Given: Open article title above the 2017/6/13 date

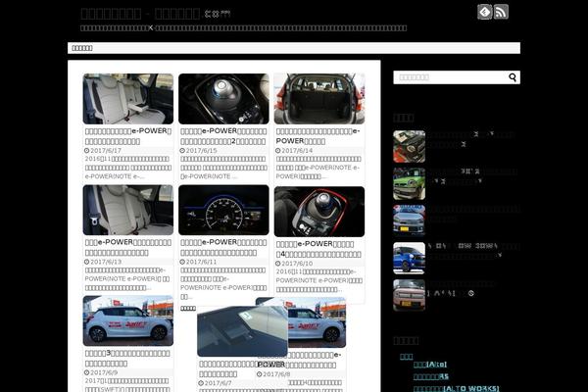Looking at the screenshot, I should 128,247.
